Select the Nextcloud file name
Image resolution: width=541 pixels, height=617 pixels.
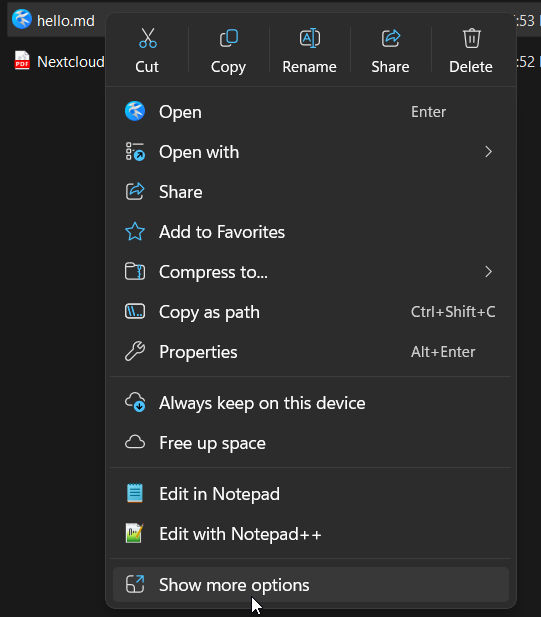[x=71, y=62]
